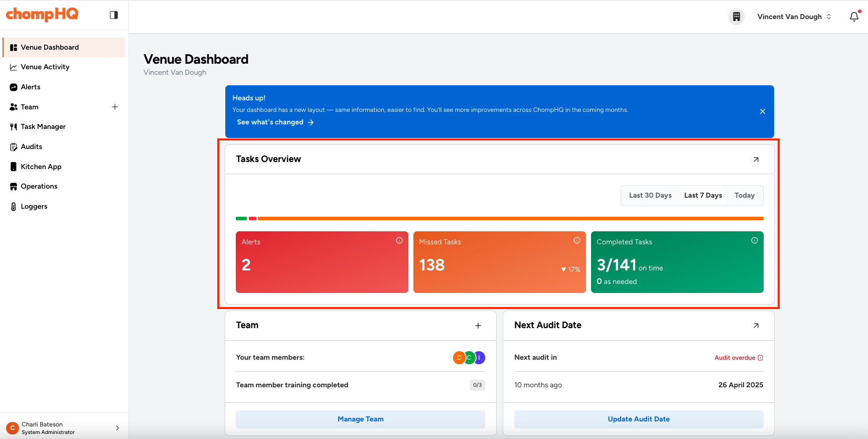Open the notifications bell

coord(854,17)
